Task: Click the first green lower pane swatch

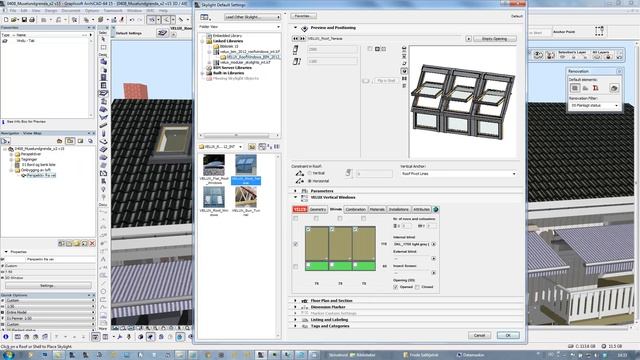Action: [317, 266]
